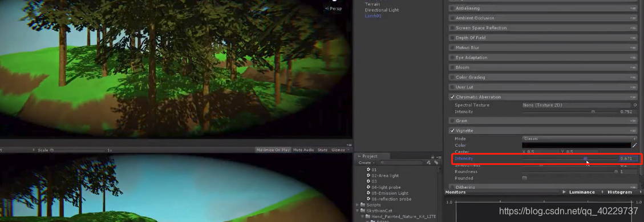Collapse the SkythianCat folder arrow
This screenshot has height=222, width=644.
[x=357, y=211]
